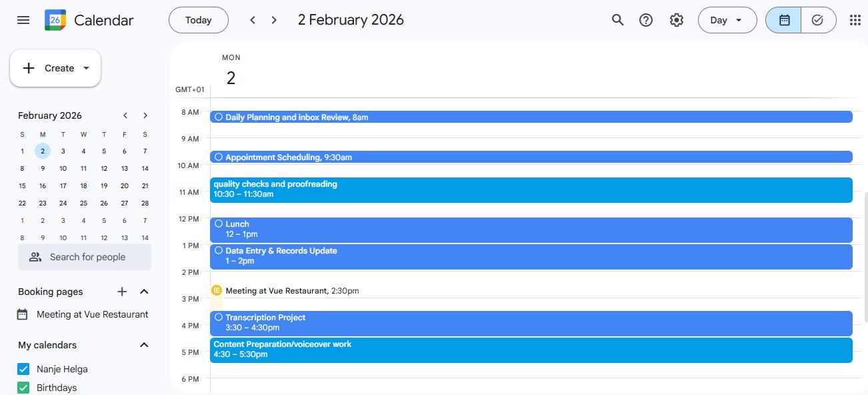
Task: Click the Search for people field
Action: click(85, 257)
